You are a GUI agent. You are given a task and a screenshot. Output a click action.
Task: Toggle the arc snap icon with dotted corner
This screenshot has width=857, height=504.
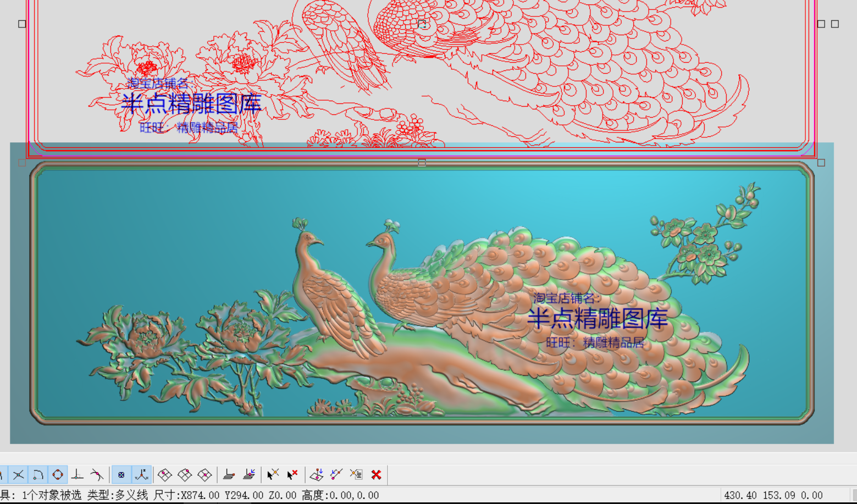pos(38,474)
